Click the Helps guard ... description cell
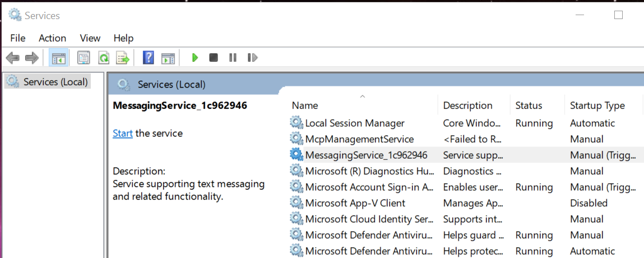644x258 pixels. coord(474,236)
